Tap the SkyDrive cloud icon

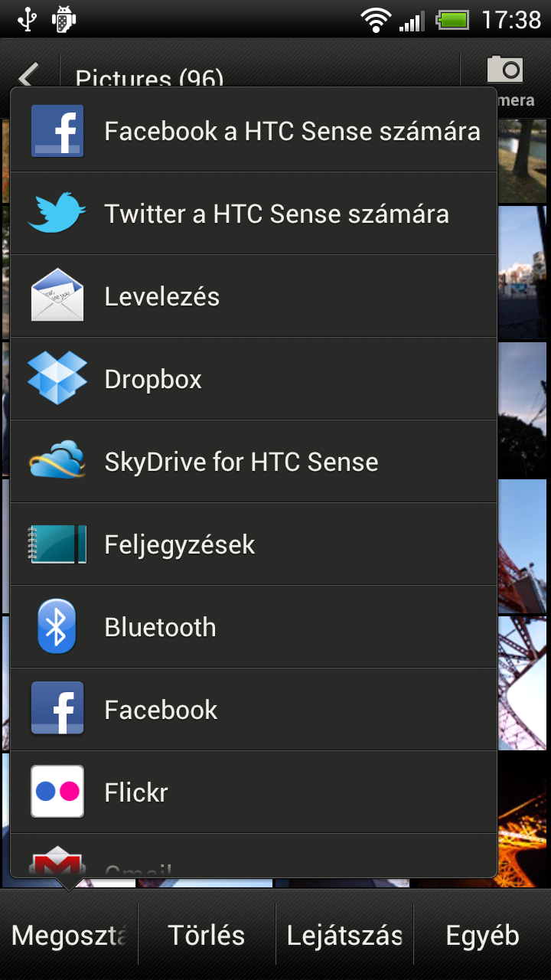tap(57, 462)
